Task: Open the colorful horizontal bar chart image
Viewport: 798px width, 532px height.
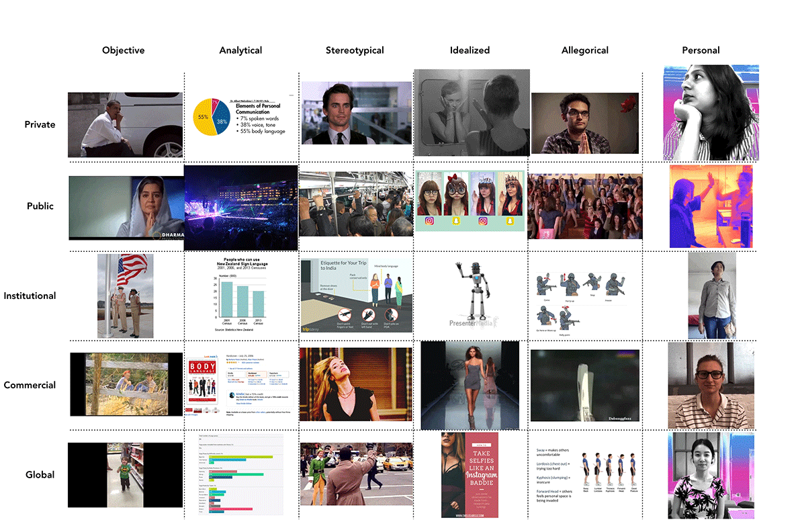Action: pos(240,474)
